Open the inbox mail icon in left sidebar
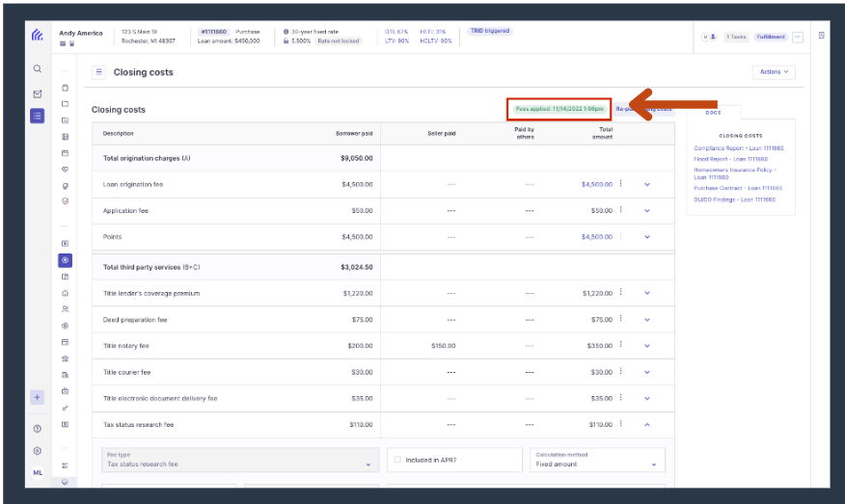Viewport: 845px width, 504px height. pyautogui.click(x=38, y=93)
